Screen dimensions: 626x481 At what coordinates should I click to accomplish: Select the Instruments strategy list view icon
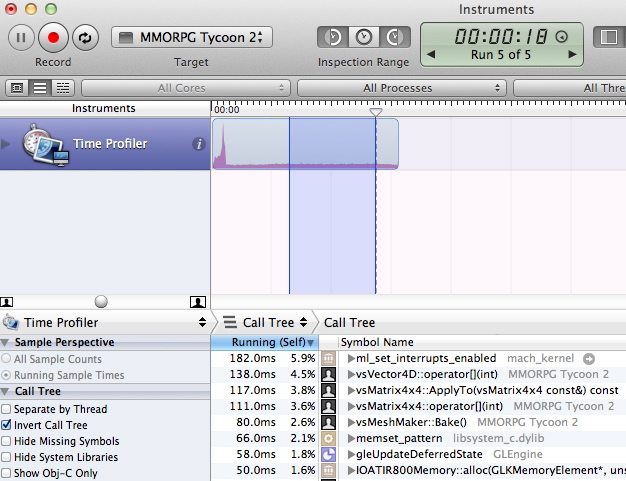(40, 88)
